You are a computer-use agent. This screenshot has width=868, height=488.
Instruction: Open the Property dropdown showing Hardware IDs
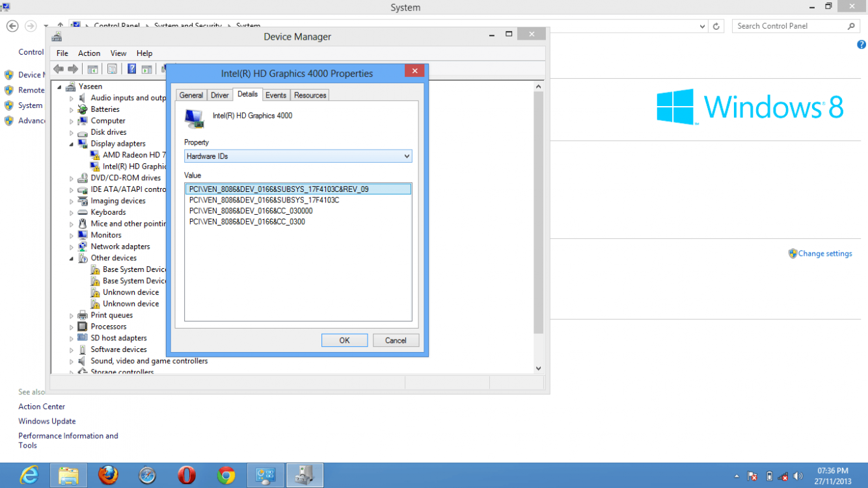coord(298,156)
